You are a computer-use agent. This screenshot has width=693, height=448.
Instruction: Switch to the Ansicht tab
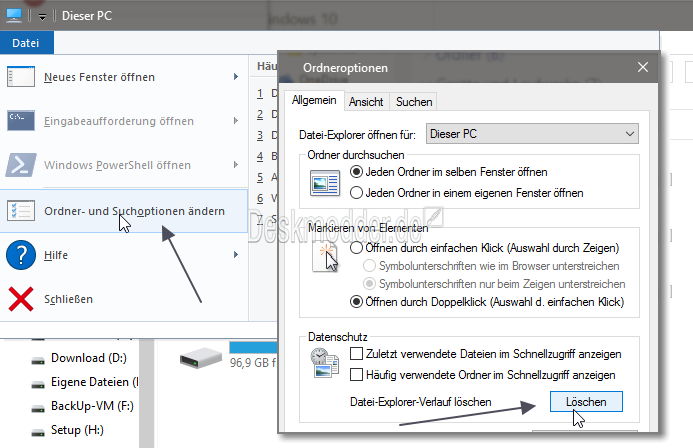click(x=366, y=102)
